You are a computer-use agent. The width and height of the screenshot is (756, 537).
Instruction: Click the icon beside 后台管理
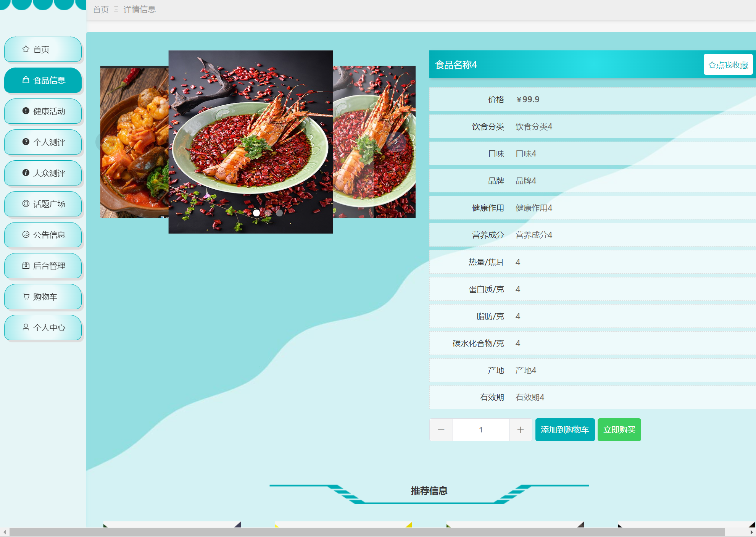[x=26, y=266]
